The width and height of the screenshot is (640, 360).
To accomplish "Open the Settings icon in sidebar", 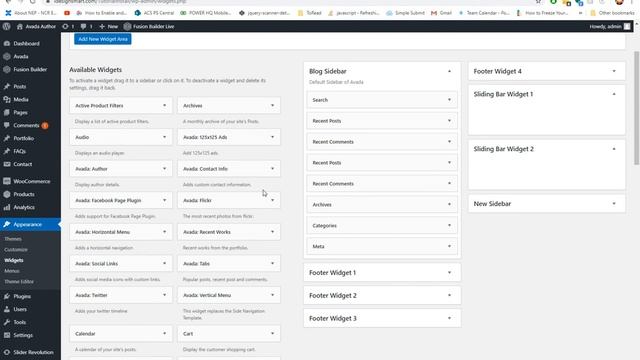I will [x=7, y=335].
